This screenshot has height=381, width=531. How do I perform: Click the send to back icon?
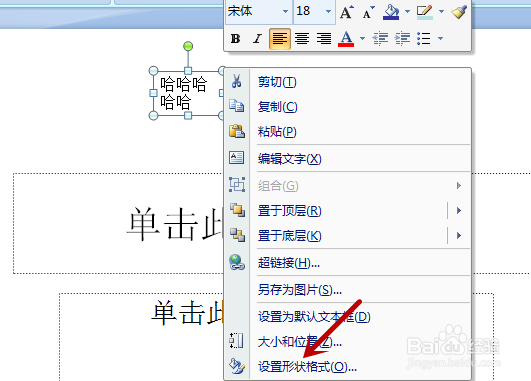(237, 235)
